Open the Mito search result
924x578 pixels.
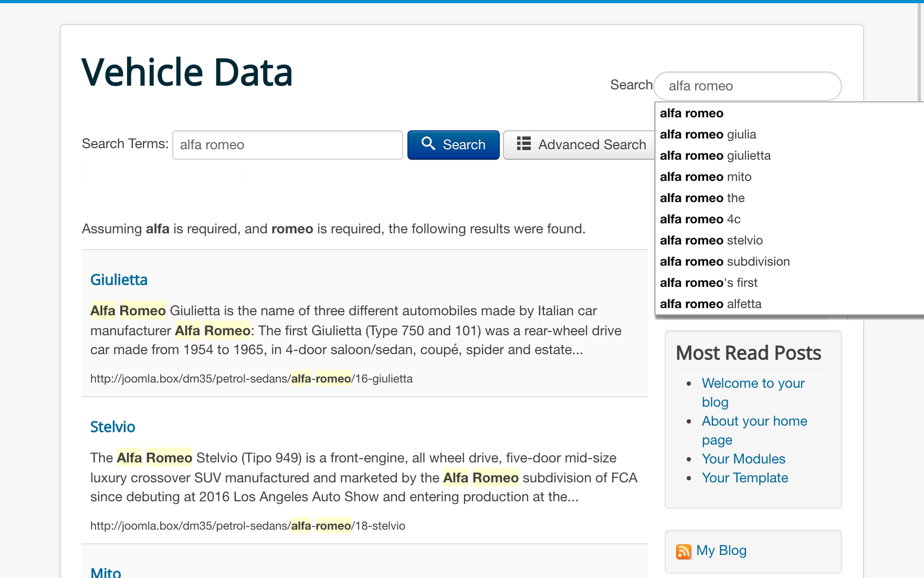point(106,572)
